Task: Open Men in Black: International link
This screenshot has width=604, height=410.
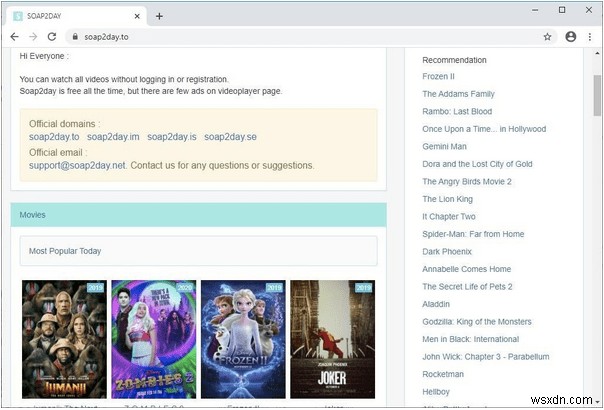Action: [471, 339]
